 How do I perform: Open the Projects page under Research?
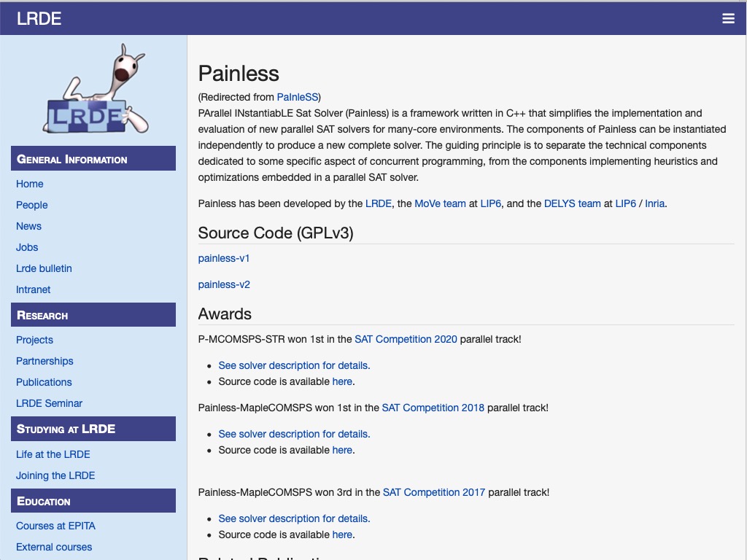(x=34, y=340)
